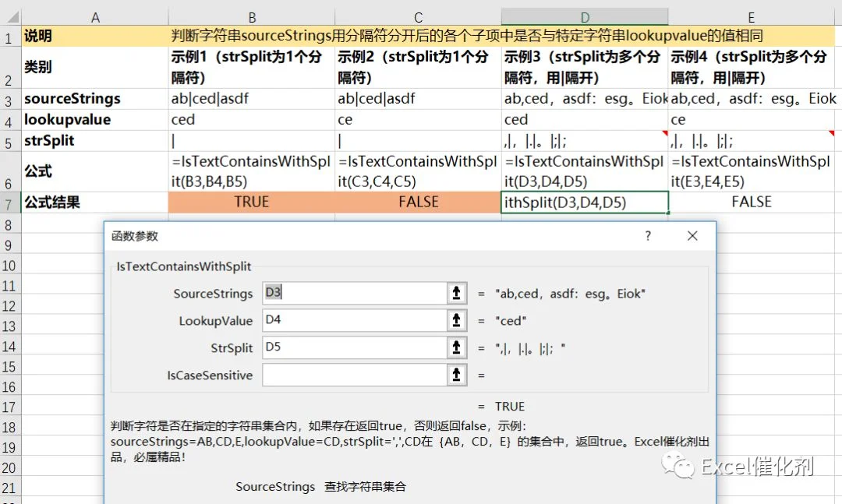This screenshot has height=504, width=842.
Task: Select row 20 header
Action: pos(10,467)
